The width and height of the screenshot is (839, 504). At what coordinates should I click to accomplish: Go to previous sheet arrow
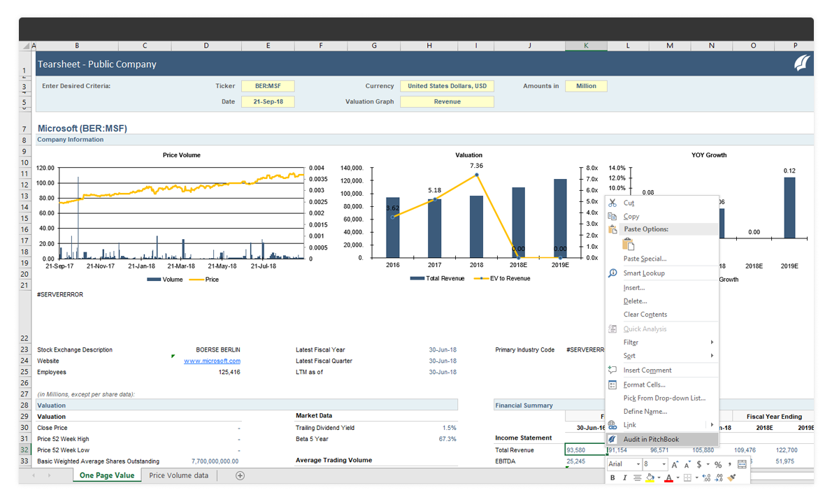(35, 476)
